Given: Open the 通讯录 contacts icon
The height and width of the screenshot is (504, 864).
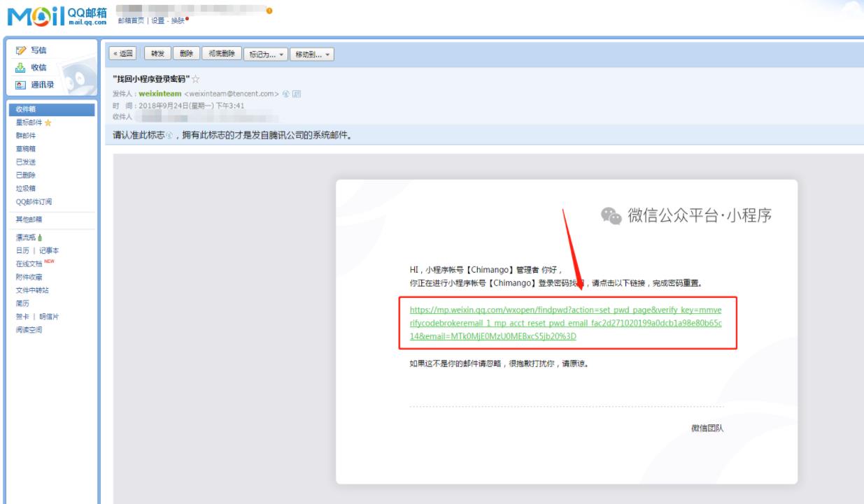Looking at the screenshot, I should coord(21,85).
